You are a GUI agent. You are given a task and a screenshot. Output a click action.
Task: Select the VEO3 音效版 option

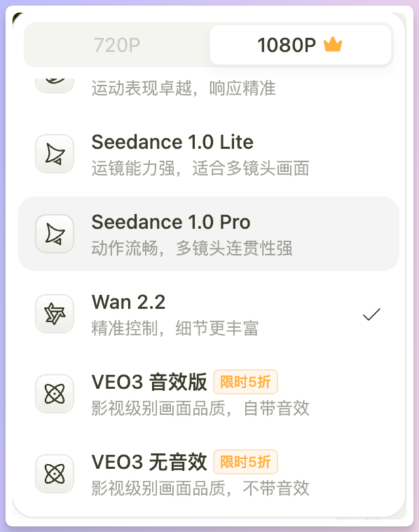149,382
